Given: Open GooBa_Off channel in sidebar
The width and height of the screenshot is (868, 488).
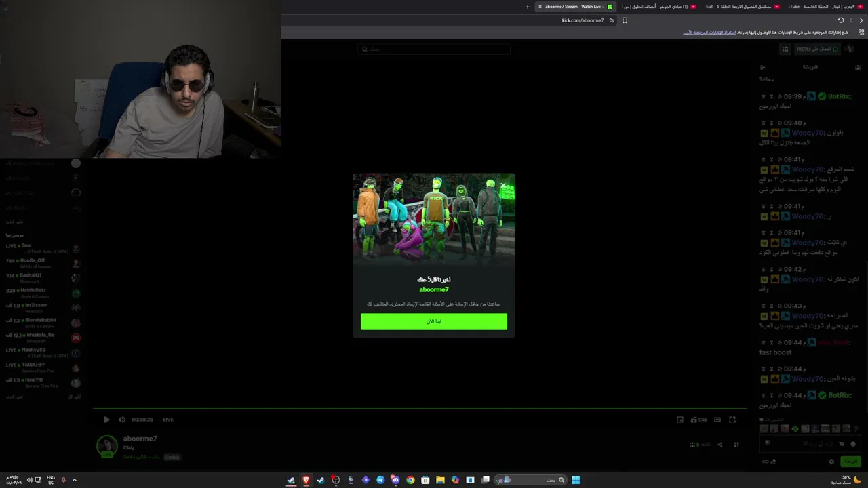Looking at the screenshot, I should point(43,263).
